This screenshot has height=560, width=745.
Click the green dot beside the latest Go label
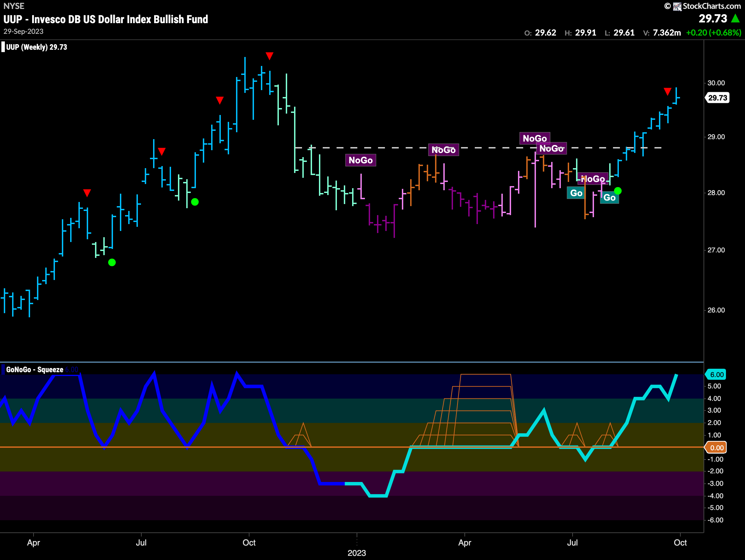pos(618,191)
